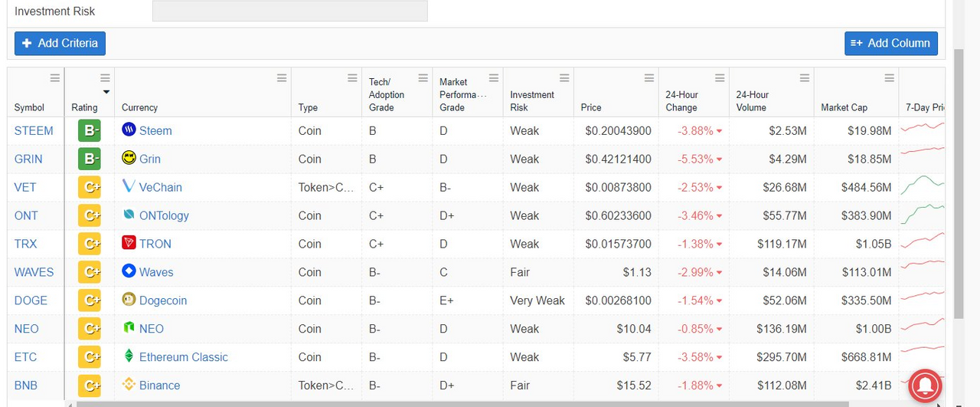Click STEEM's B- rating badge

pos(90,130)
